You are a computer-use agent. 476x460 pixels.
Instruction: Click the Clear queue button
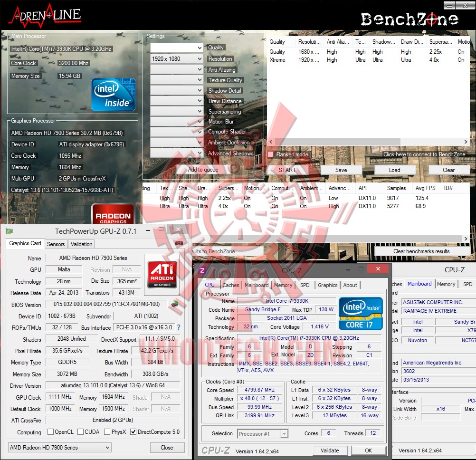(x=448, y=170)
